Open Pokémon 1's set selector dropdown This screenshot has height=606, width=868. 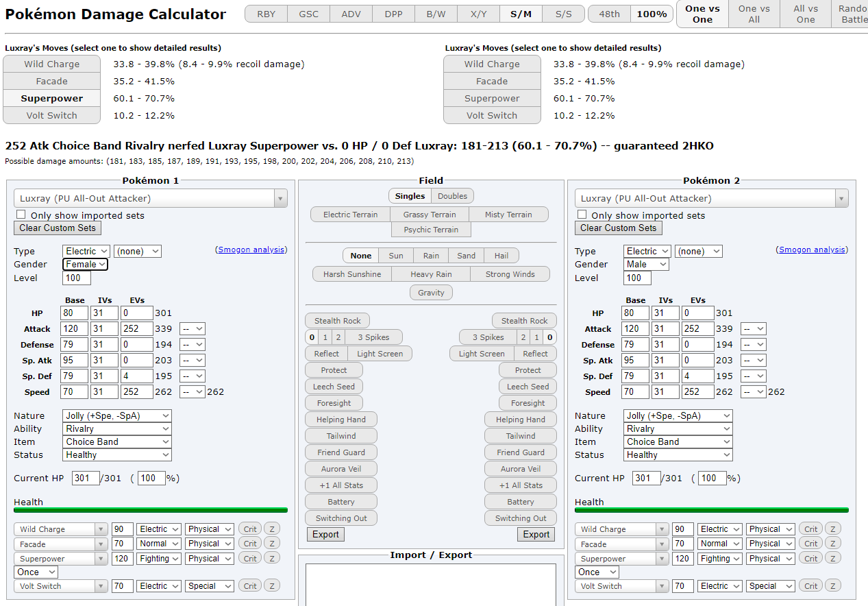pyautogui.click(x=151, y=198)
